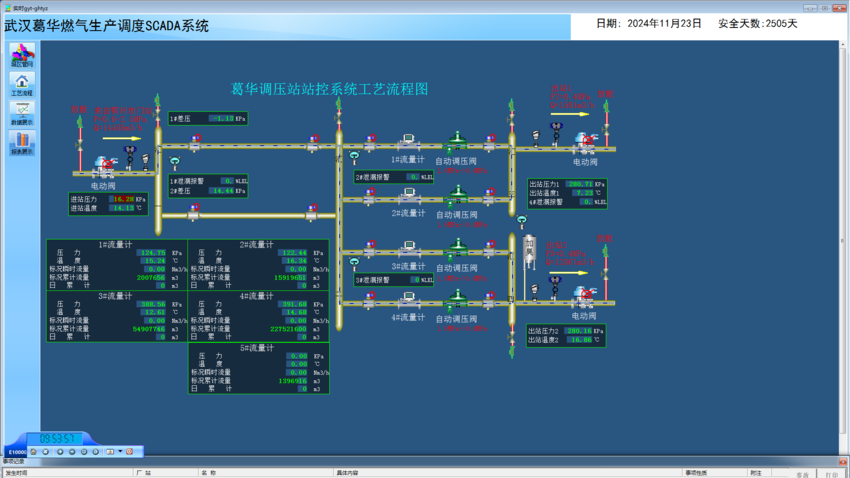Click the 4#流量计 flow meter icon
Screen dimensions: 850x478
click(408, 299)
